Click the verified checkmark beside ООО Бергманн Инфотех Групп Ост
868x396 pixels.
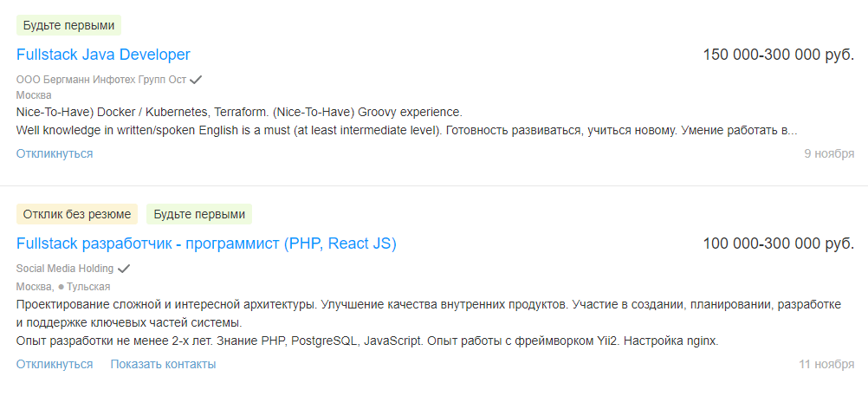(x=196, y=79)
